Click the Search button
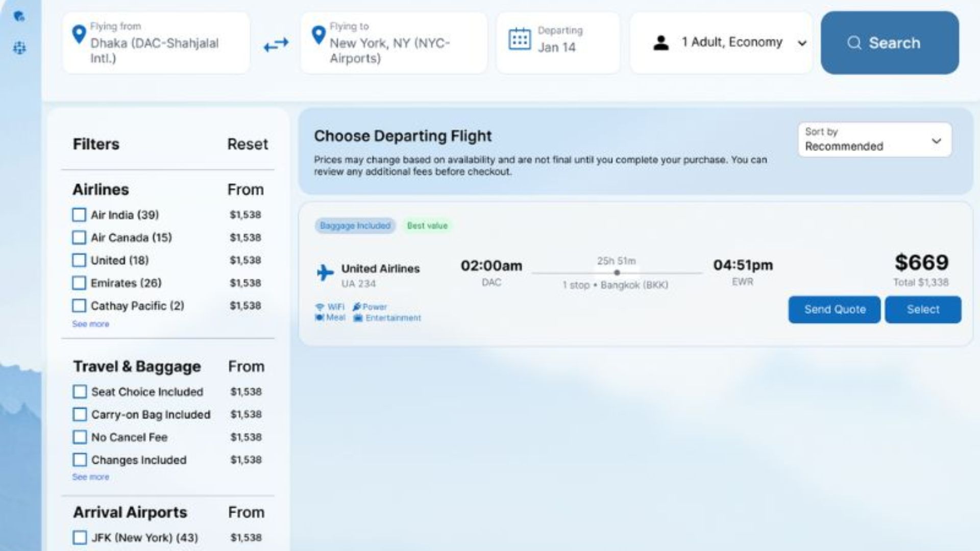 [x=890, y=43]
